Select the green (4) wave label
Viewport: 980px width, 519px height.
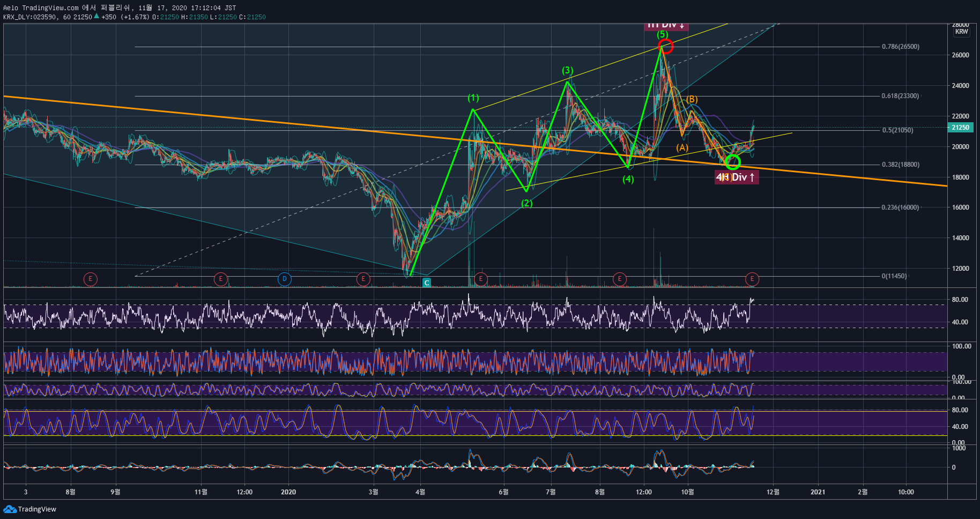click(628, 179)
